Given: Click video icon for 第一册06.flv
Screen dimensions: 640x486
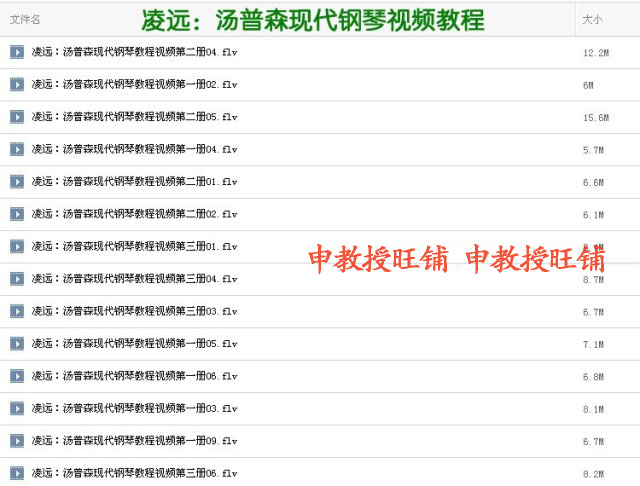Looking at the screenshot, I should 17,376.
